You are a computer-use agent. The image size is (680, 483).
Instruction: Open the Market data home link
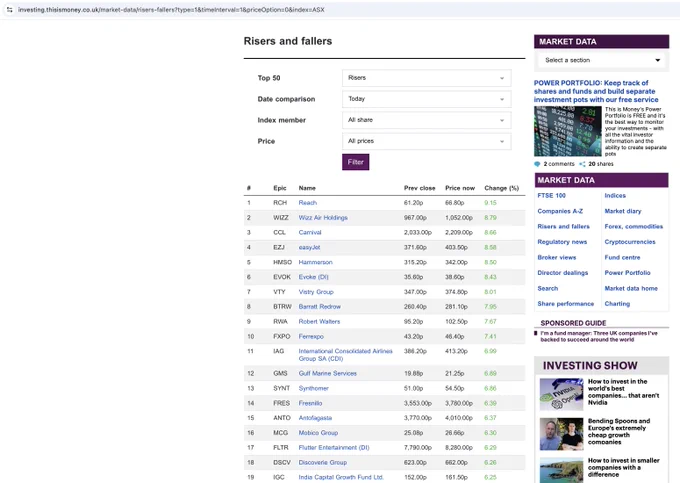(631, 288)
